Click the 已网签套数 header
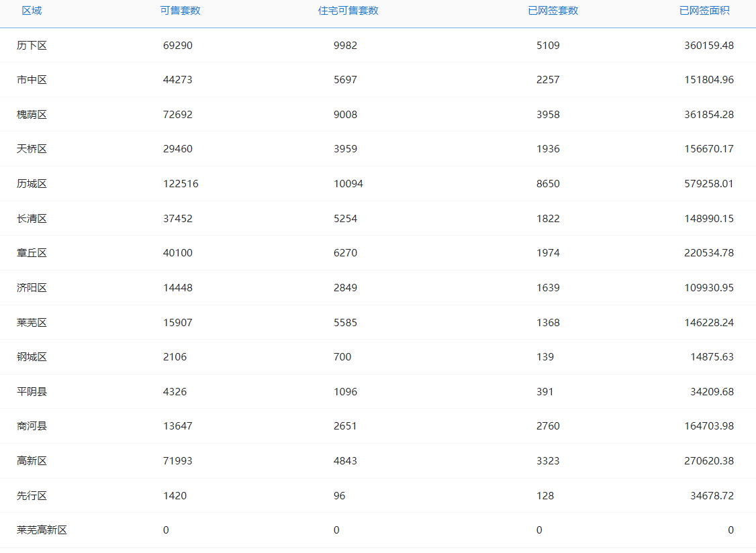756x553 pixels. pyautogui.click(x=553, y=11)
